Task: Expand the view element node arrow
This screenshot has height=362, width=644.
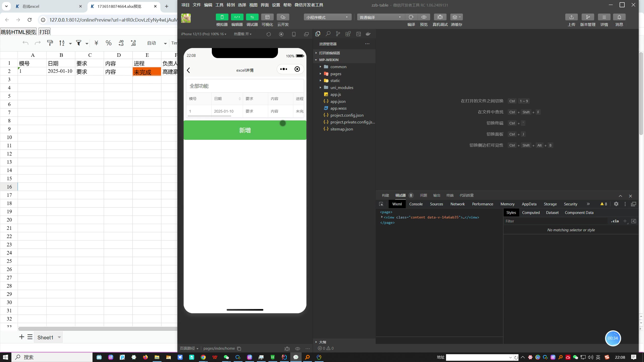Action: point(382,217)
